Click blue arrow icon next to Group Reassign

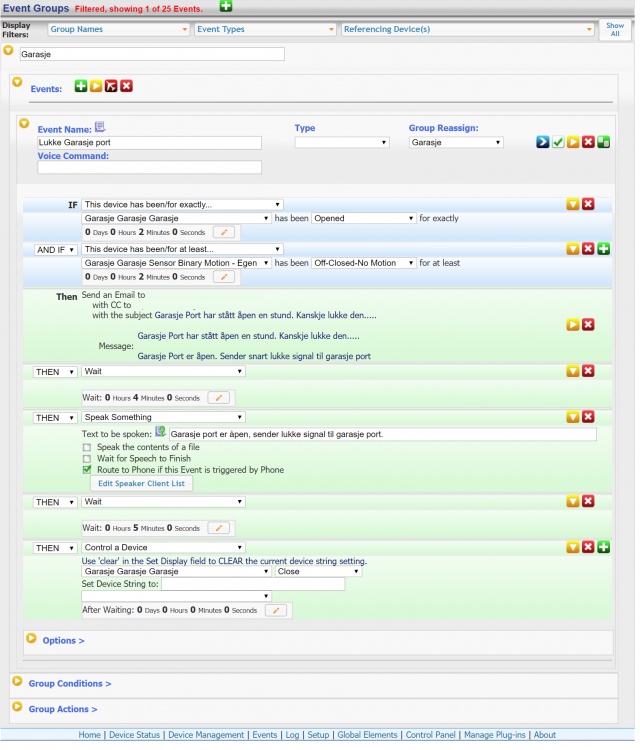542,143
